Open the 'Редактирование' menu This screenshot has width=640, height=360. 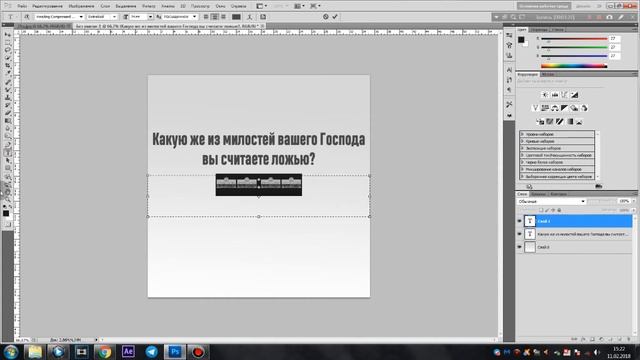(x=47, y=6)
